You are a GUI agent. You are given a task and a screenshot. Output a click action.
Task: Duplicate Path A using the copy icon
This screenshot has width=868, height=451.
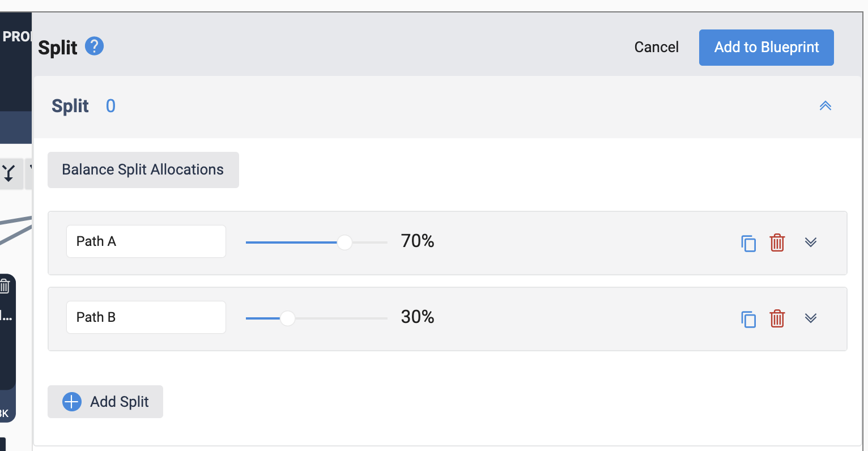[748, 243]
